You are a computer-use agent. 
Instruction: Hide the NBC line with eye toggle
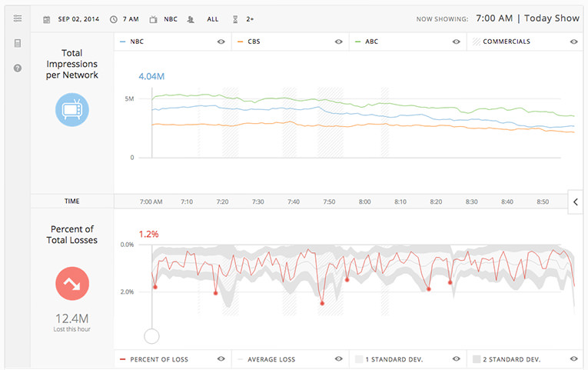[221, 42]
